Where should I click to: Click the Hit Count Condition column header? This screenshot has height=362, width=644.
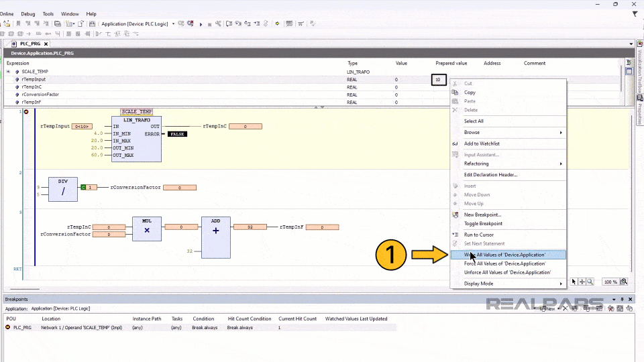(250, 319)
